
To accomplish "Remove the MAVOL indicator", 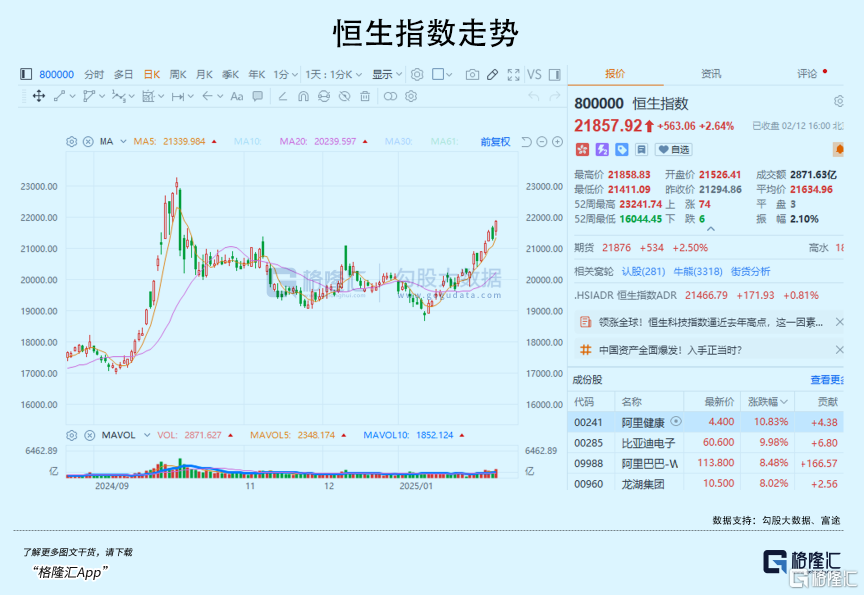I will (90, 435).
